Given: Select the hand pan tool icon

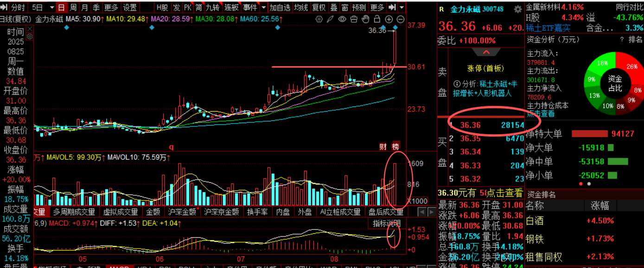Looking at the screenshot, I should coord(365,19).
